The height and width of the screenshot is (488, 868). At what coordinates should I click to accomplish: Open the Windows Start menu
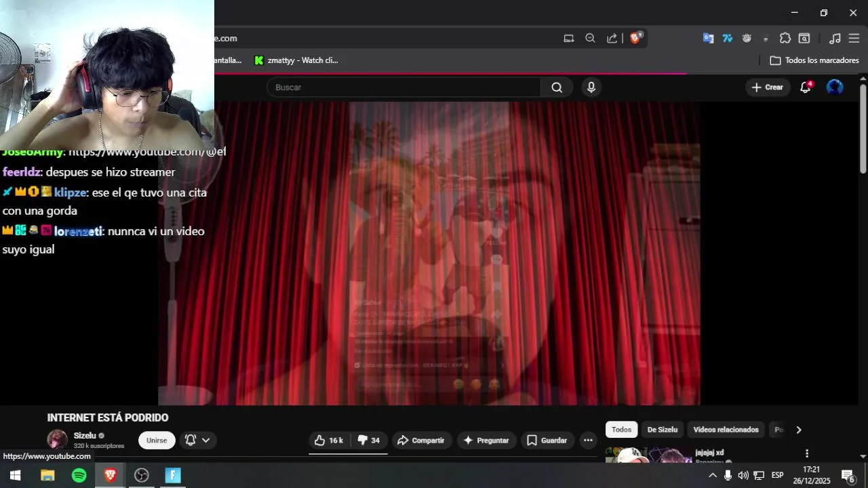coord(15,475)
